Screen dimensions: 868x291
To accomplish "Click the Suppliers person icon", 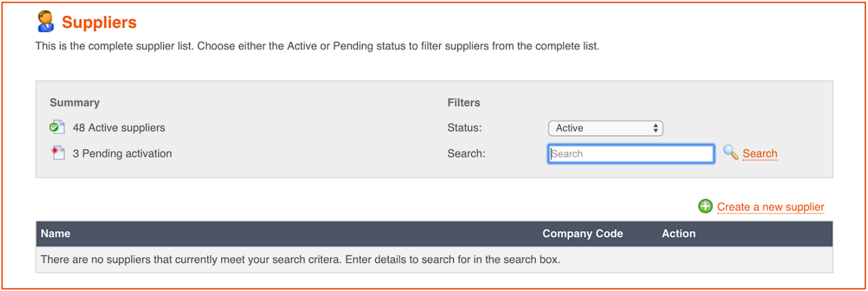I will pos(45,22).
